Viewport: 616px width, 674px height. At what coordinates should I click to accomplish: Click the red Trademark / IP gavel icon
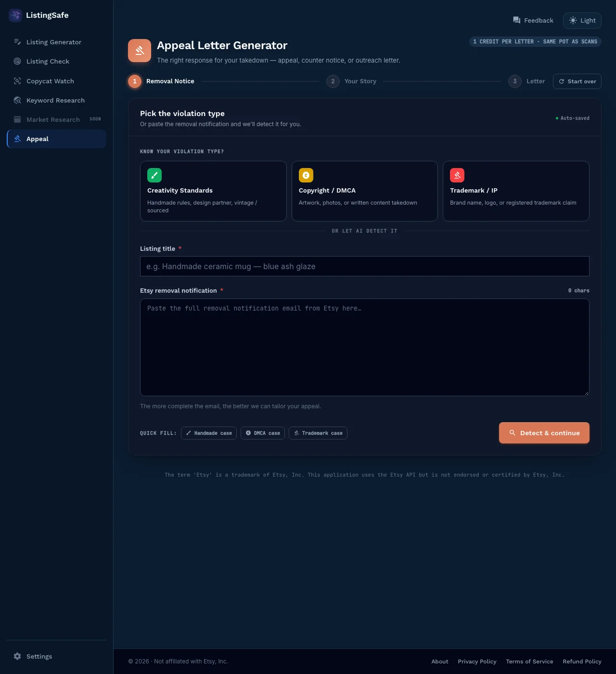click(x=457, y=175)
